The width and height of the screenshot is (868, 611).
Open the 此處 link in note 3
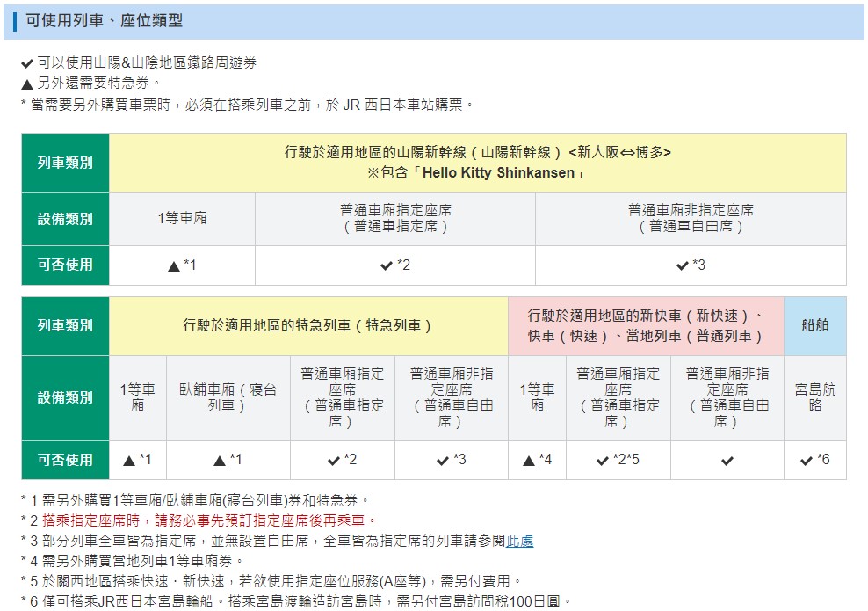coord(519,541)
